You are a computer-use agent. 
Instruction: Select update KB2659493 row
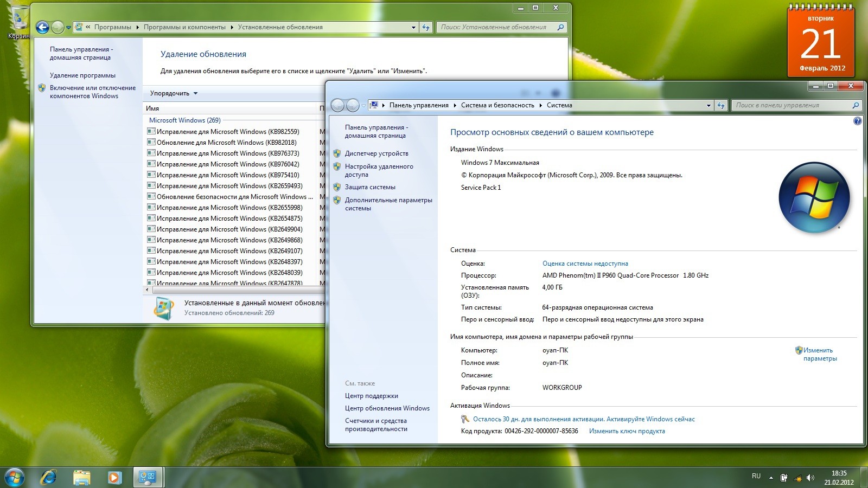(231, 186)
